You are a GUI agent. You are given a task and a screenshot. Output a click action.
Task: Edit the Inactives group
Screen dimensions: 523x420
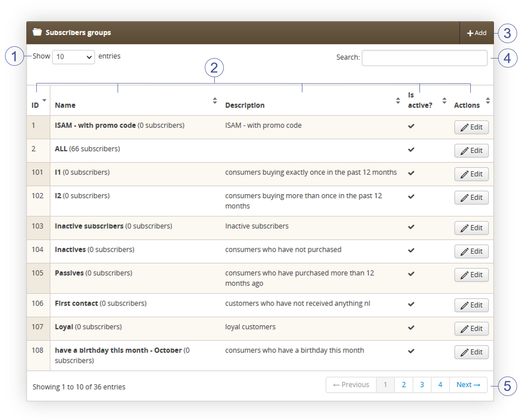pyautogui.click(x=471, y=251)
